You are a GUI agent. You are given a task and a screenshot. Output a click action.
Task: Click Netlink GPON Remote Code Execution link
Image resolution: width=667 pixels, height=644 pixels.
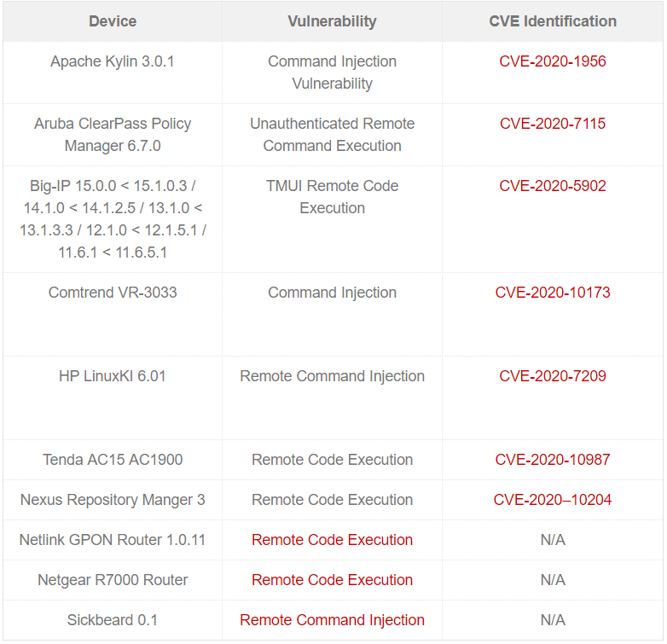(x=332, y=540)
